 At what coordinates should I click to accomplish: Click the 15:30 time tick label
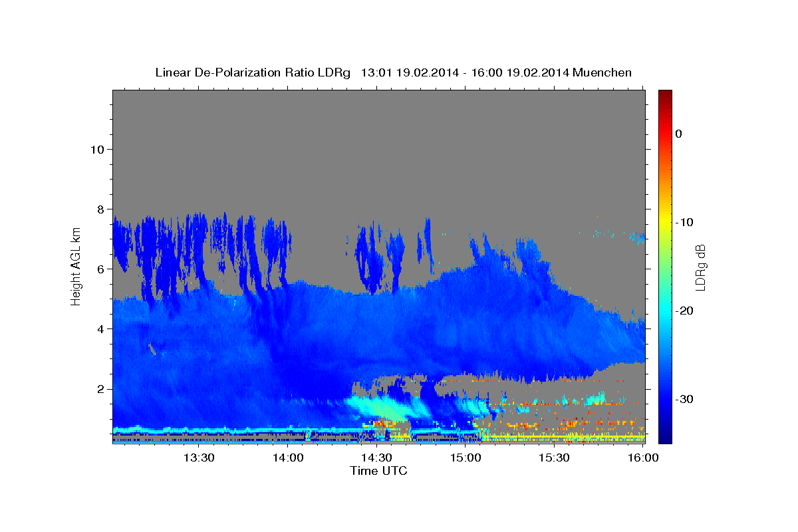click(x=555, y=458)
